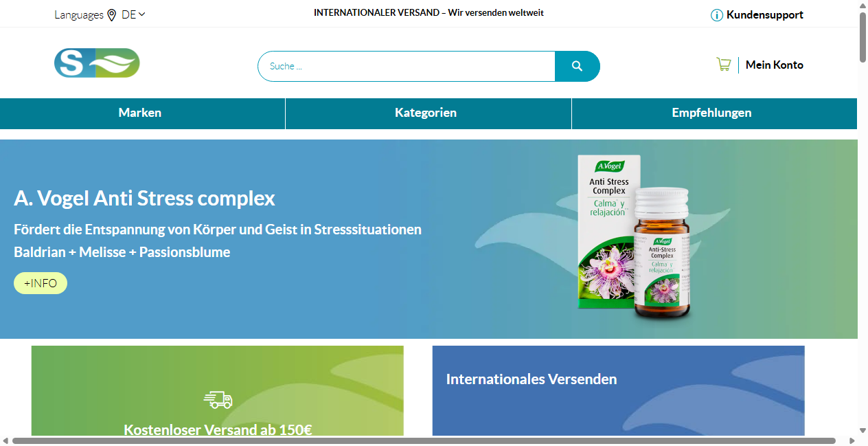Open the Empfehlungen menu
The height and width of the screenshot is (446, 868).
[711, 113]
